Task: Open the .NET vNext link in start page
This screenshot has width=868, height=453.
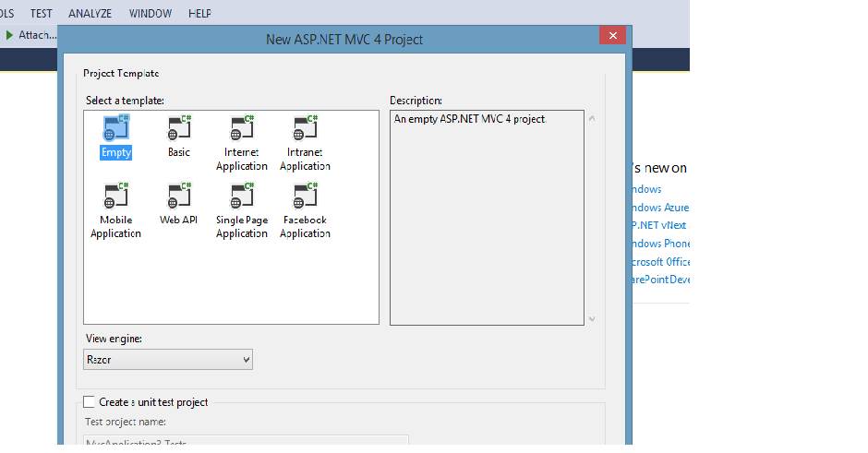Action: 659,225
